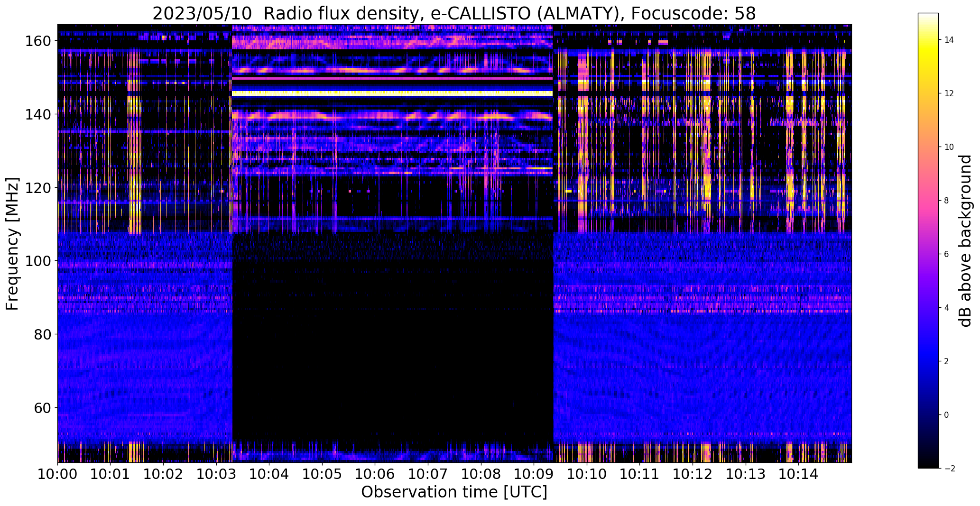Select the 10:06 time tick label
The height and width of the screenshot is (506, 980).
[x=375, y=474]
